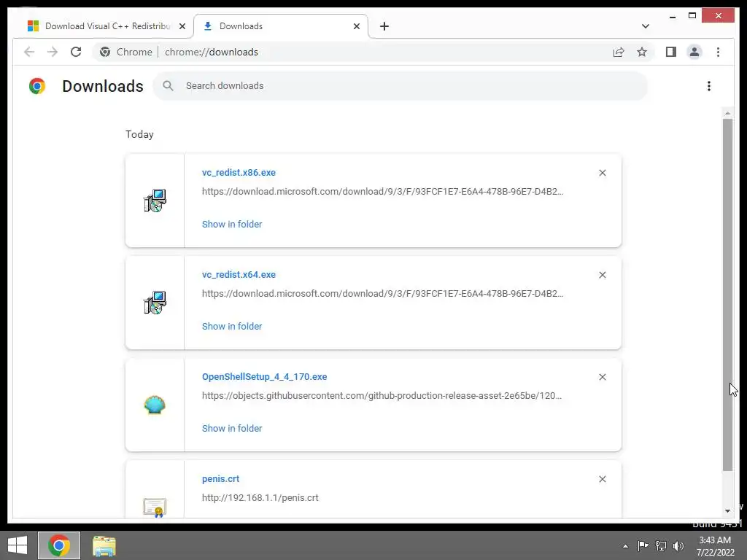
Task: Open vc_redist.x86.exe file link
Action: 239,172
